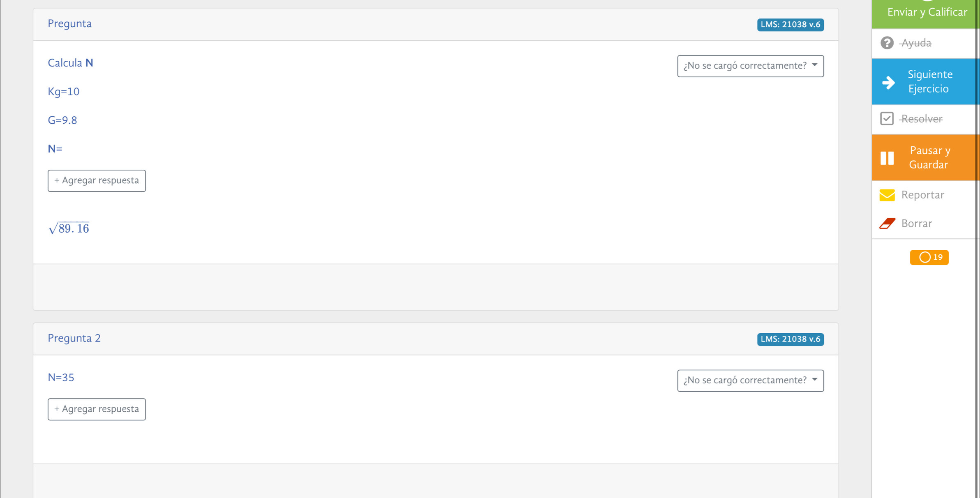Click the Ayuda question mark icon
The image size is (980, 498).
pos(887,43)
